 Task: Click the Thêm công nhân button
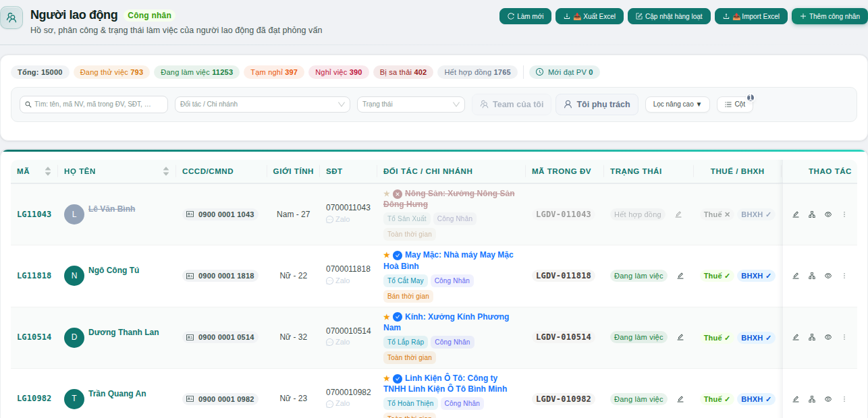click(830, 16)
